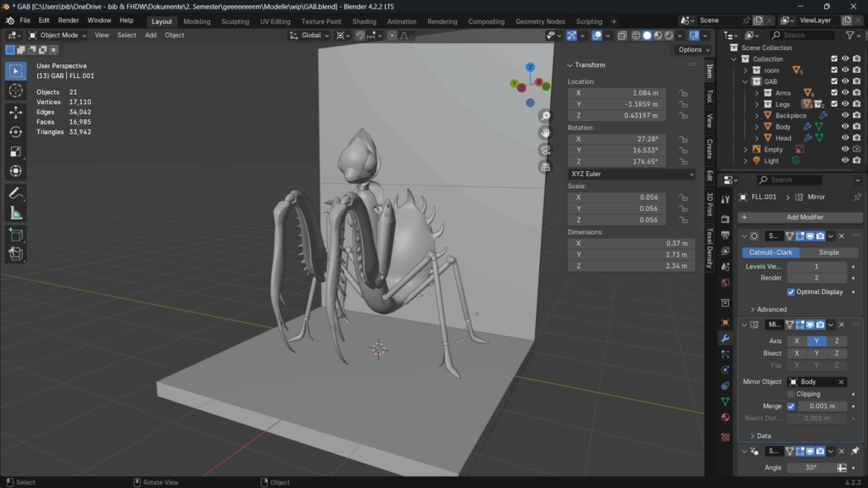
Task: Switch to the Sculpting workspace tab
Action: click(235, 21)
